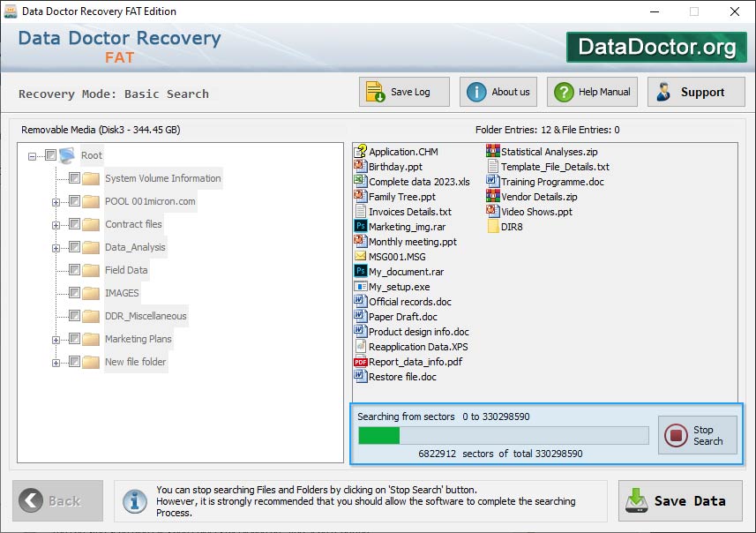Go Back to the previous step

click(x=58, y=500)
